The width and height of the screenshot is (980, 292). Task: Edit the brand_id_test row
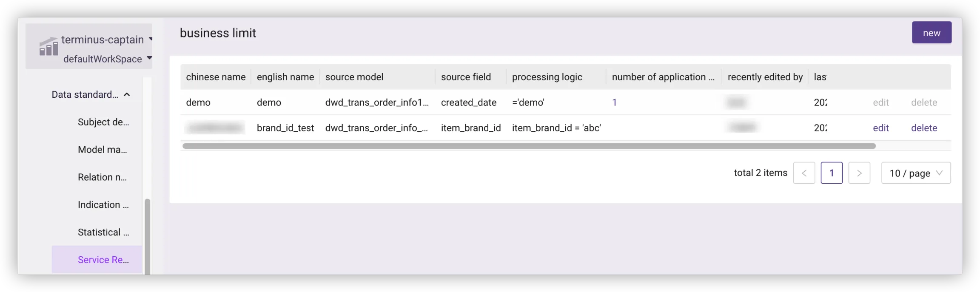[x=880, y=128]
